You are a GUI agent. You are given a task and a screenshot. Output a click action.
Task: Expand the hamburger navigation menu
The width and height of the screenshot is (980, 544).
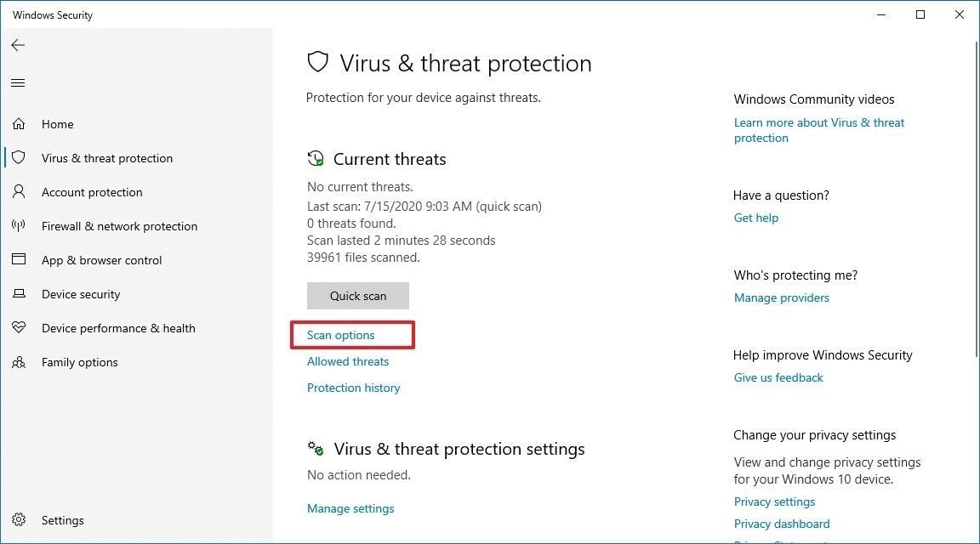[18, 83]
